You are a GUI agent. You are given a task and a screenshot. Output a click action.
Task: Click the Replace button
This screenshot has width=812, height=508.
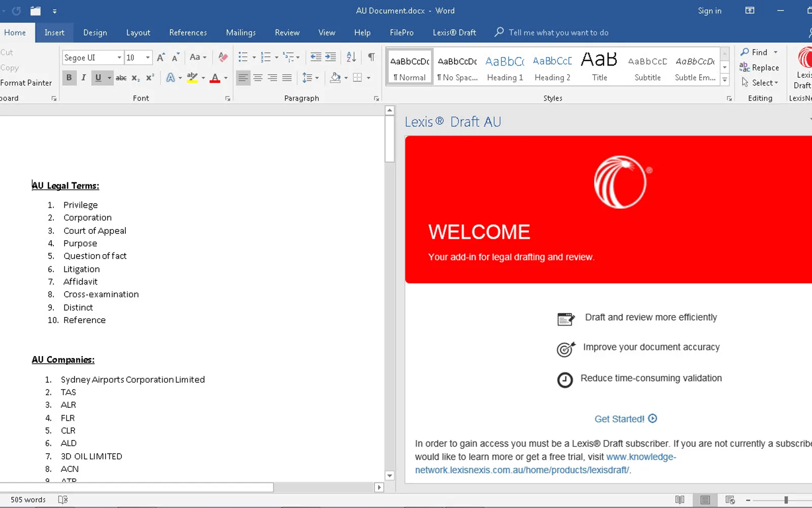[x=759, y=68]
